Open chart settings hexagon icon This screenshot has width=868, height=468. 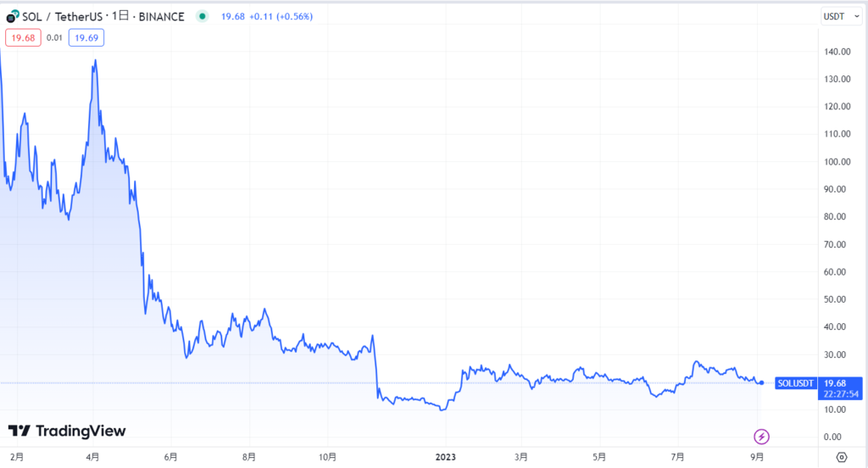click(x=841, y=456)
